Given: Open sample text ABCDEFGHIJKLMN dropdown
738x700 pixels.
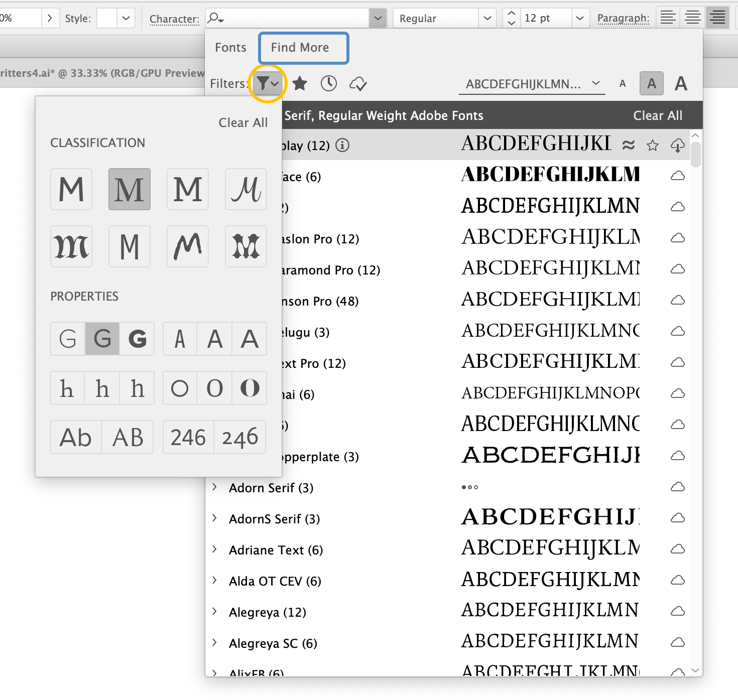Looking at the screenshot, I should (532, 84).
